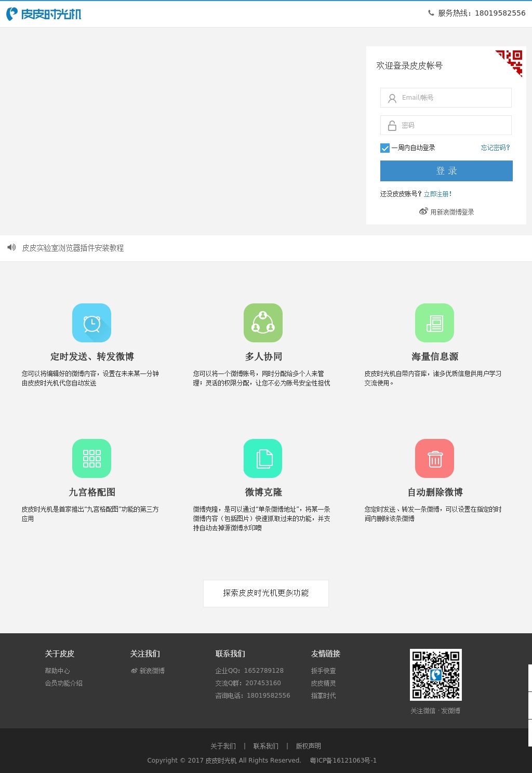Open footer 帮助中心 link

pos(57,671)
